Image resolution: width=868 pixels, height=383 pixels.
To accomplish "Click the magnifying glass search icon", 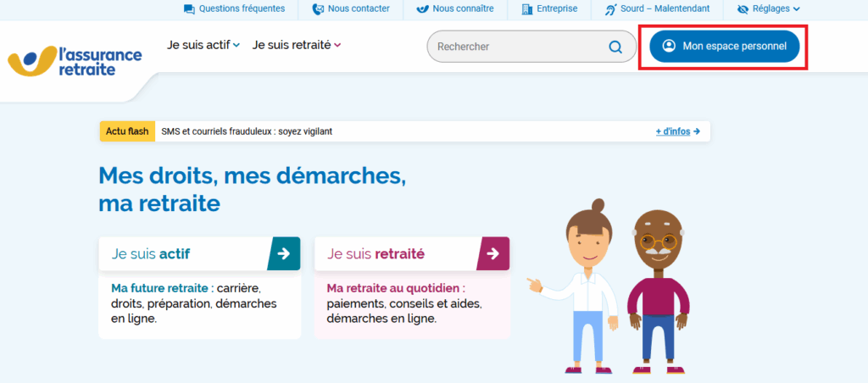I will [615, 47].
